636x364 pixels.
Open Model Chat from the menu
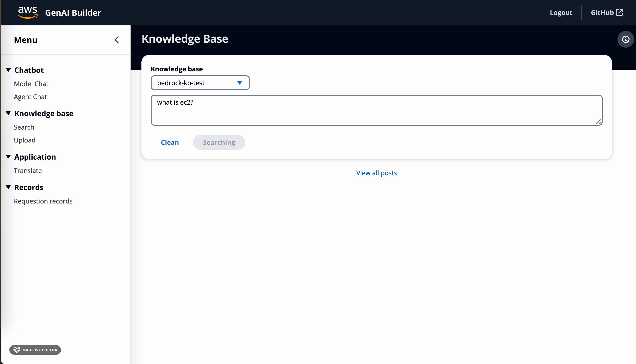pyautogui.click(x=31, y=84)
